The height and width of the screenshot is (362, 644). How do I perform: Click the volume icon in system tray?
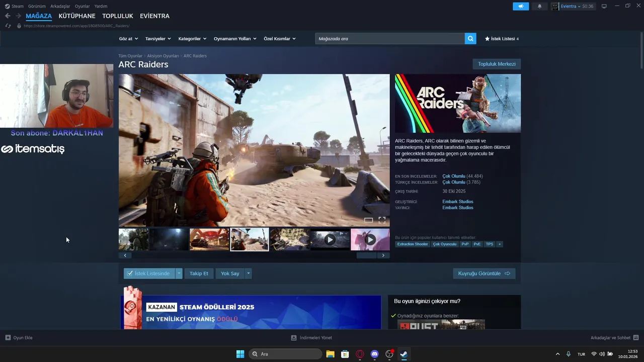[x=602, y=354]
